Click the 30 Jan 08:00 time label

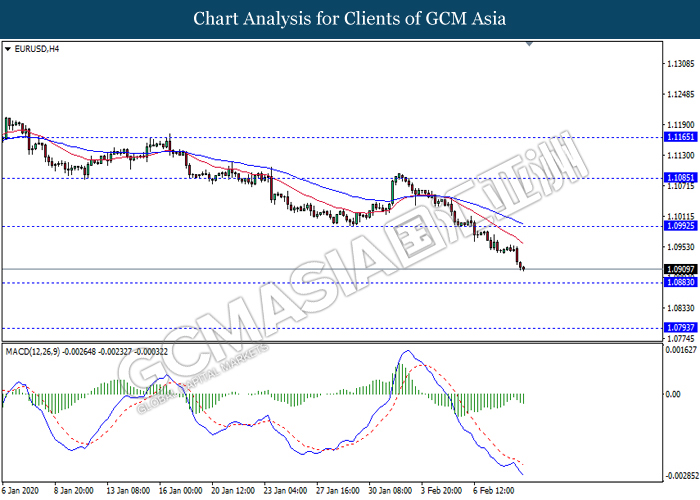point(390,491)
